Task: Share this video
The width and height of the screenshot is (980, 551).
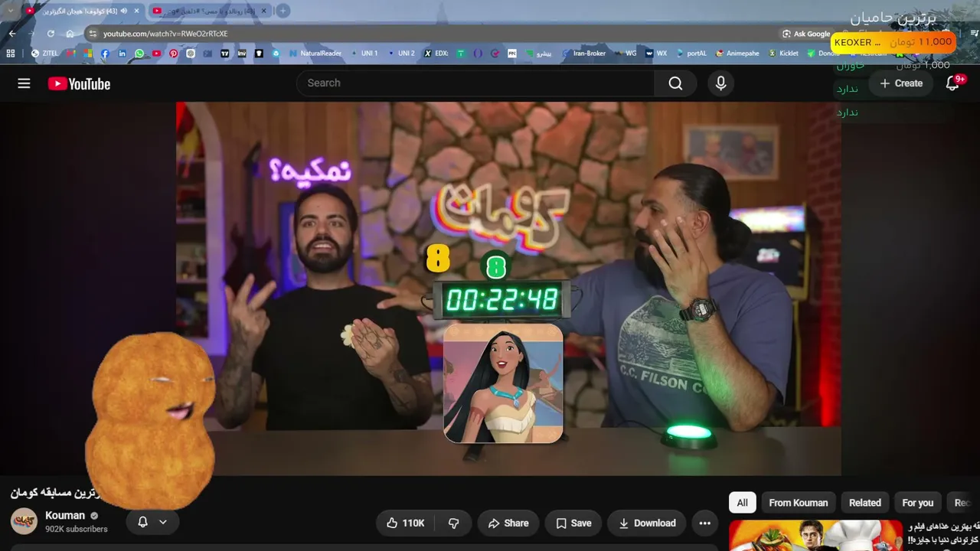Action: click(508, 523)
